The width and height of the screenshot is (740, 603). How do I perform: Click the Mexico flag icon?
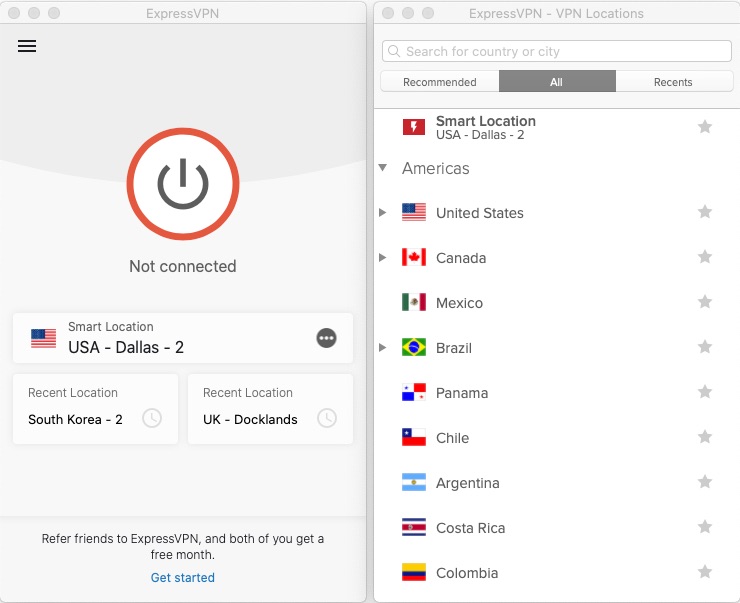click(414, 302)
